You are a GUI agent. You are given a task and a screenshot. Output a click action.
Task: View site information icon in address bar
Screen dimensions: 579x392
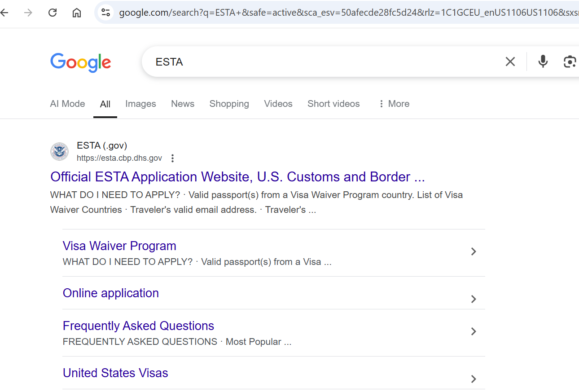pyautogui.click(x=106, y=13)
